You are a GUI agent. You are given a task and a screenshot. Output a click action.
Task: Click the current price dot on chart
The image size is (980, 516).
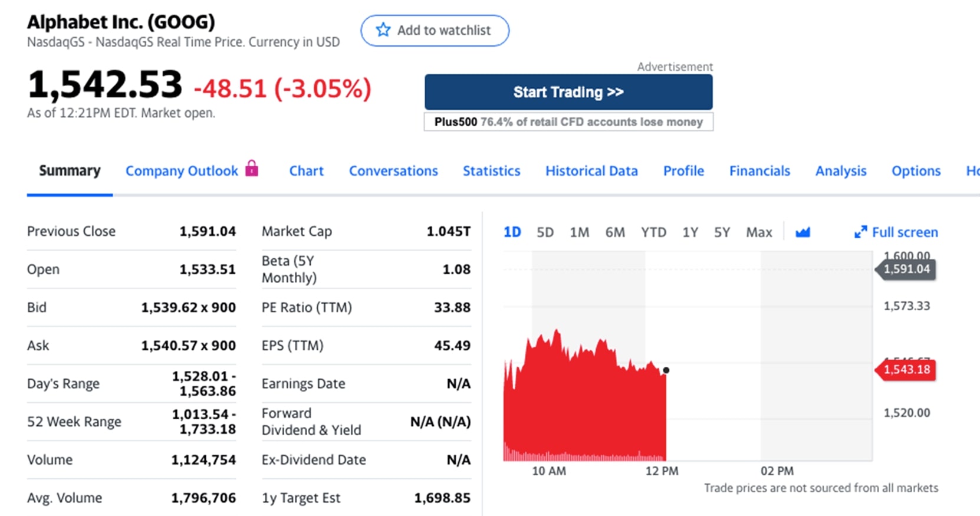pyautogui.click(x=666, y=370)
